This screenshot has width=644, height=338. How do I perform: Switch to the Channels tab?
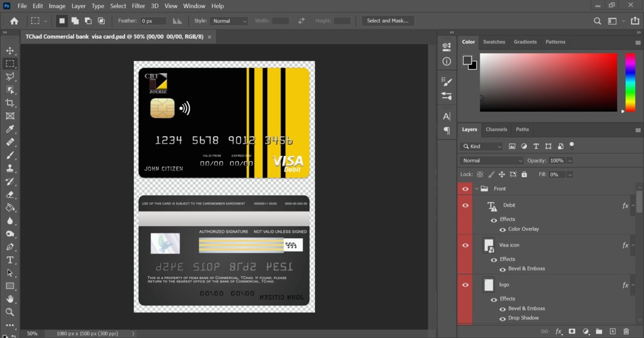[496, 129]
